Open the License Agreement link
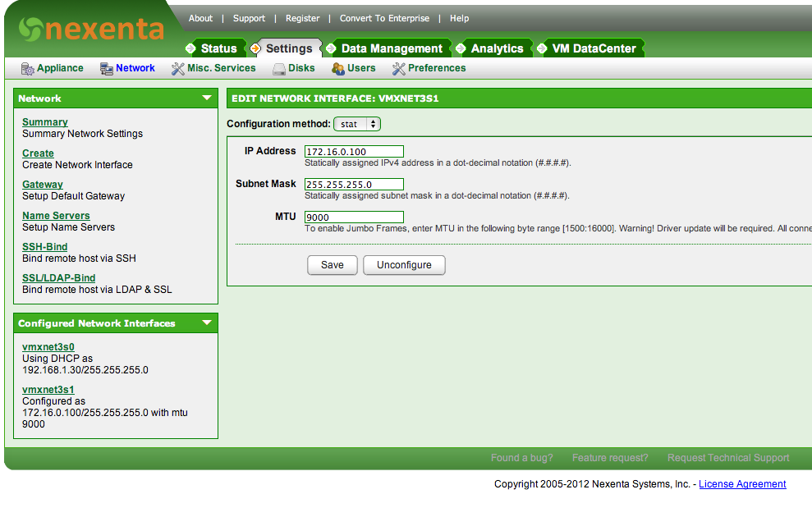 pos(742,484)
